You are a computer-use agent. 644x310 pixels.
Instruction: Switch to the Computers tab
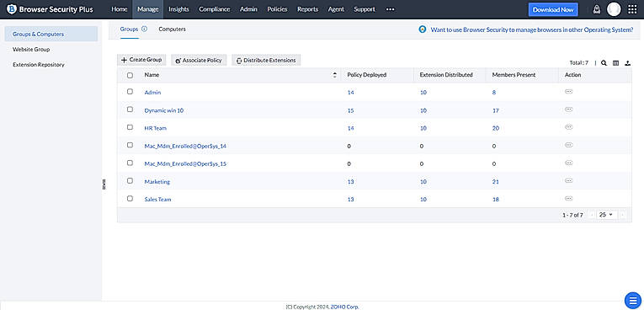pos(172,29)
